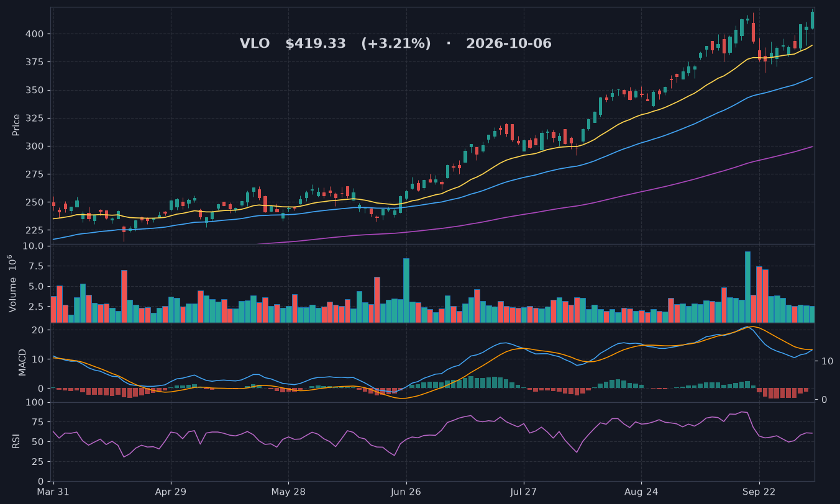Screen dimensions: 840x504
Task: Click the Price axis label
Action: click(16, 125)
